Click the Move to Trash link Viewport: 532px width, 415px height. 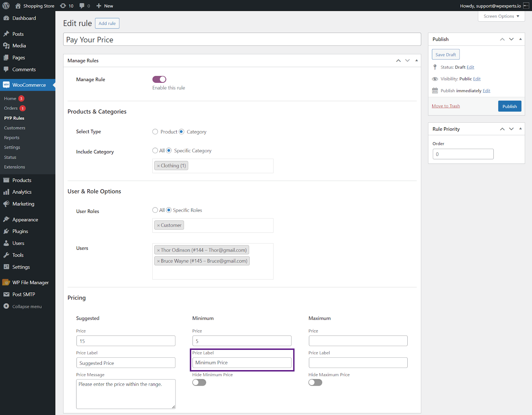[x=446, y=106]
